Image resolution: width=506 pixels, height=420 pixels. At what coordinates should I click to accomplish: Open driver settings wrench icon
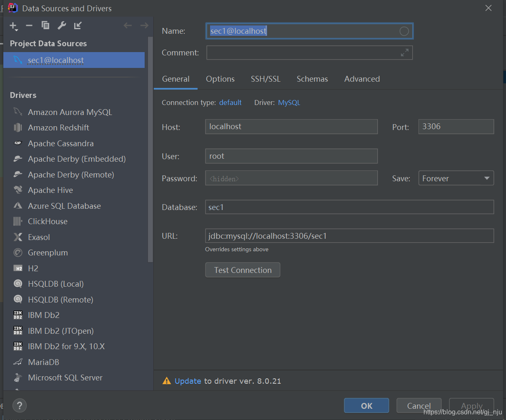[62, 25]
